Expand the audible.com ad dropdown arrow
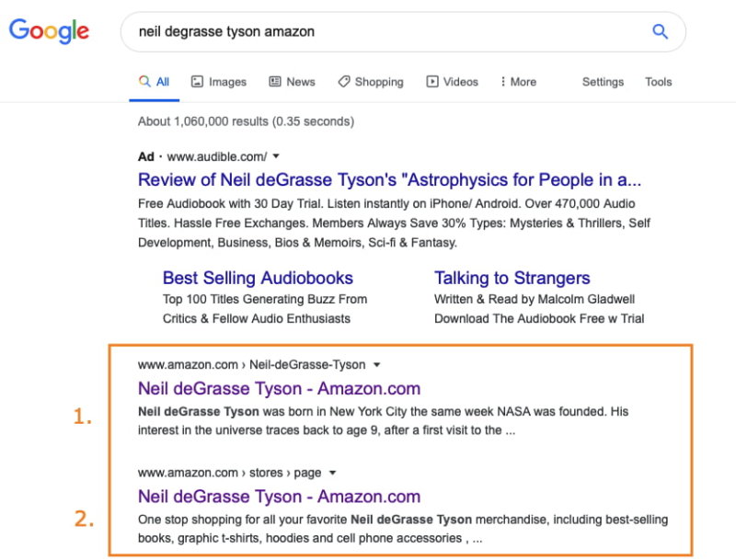 pyautogui.click(x=276, y=155)
